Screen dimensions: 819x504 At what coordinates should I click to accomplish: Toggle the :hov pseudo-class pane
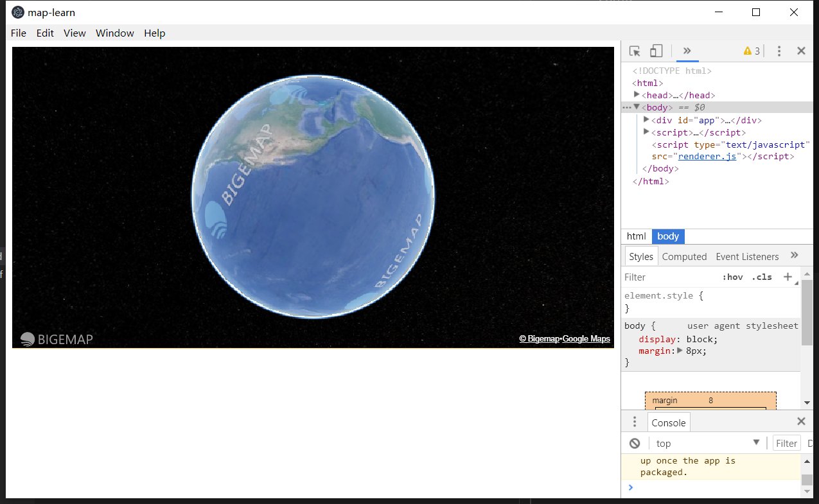732,277
